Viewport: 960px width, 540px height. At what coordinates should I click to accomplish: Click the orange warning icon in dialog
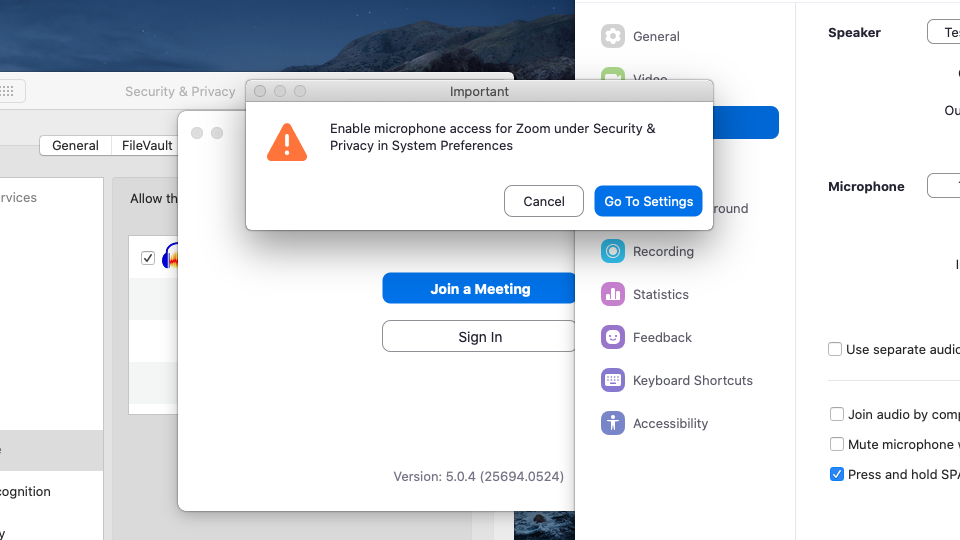pyautogui.click(x=287, y=143)
